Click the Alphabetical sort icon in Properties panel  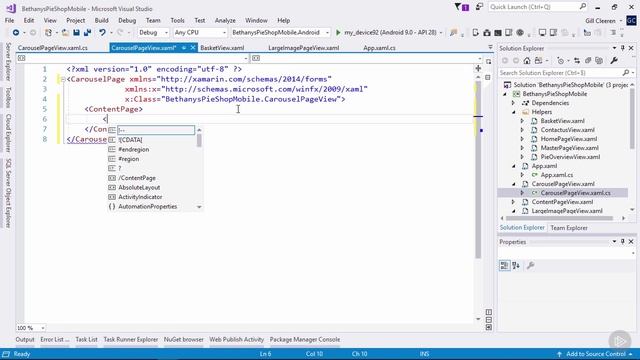point(516,266)
